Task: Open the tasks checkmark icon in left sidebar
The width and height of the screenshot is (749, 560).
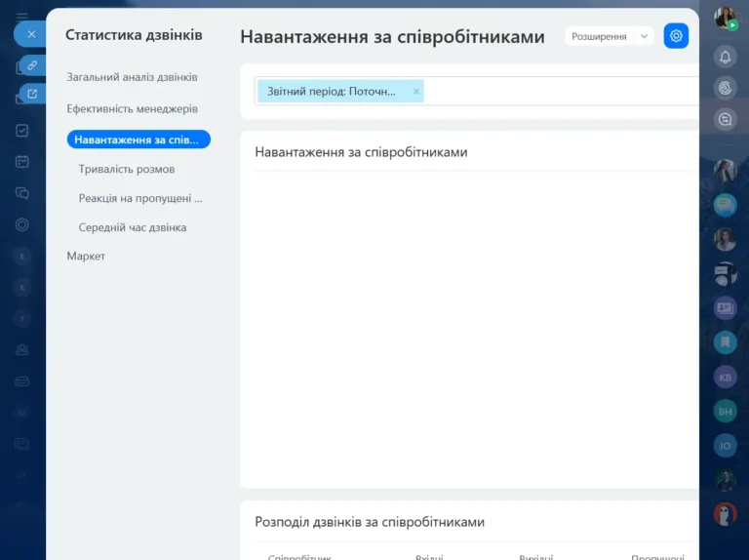Action: [22, 131]
